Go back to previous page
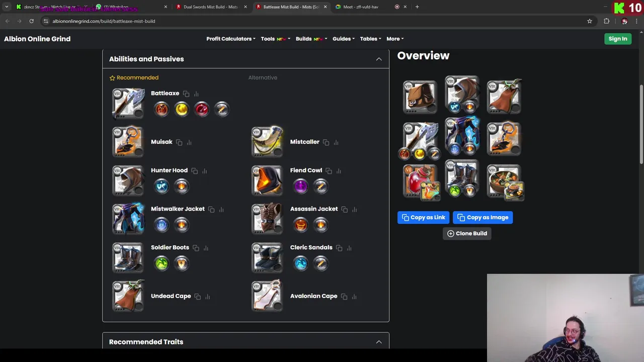 click(x=7, y=21)
